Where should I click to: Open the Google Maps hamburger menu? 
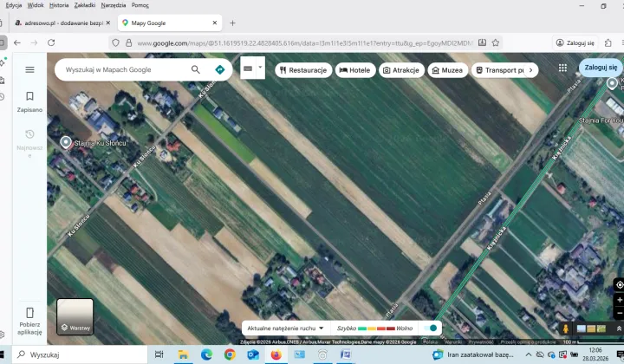tap(29, 69)
